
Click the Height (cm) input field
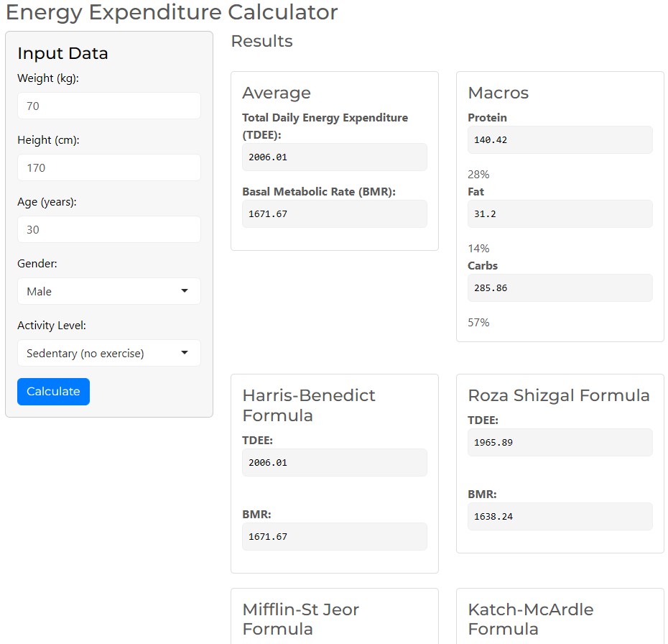108,167
